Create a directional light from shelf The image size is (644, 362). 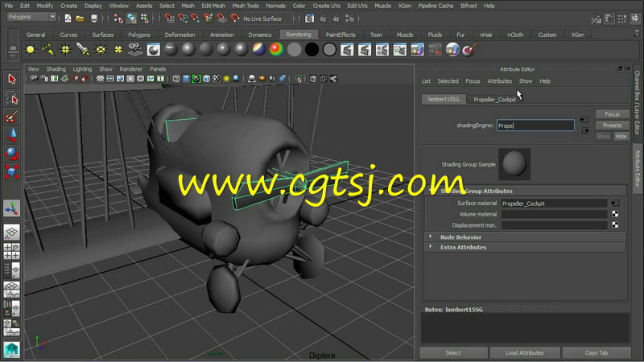[x=48, y=50]
